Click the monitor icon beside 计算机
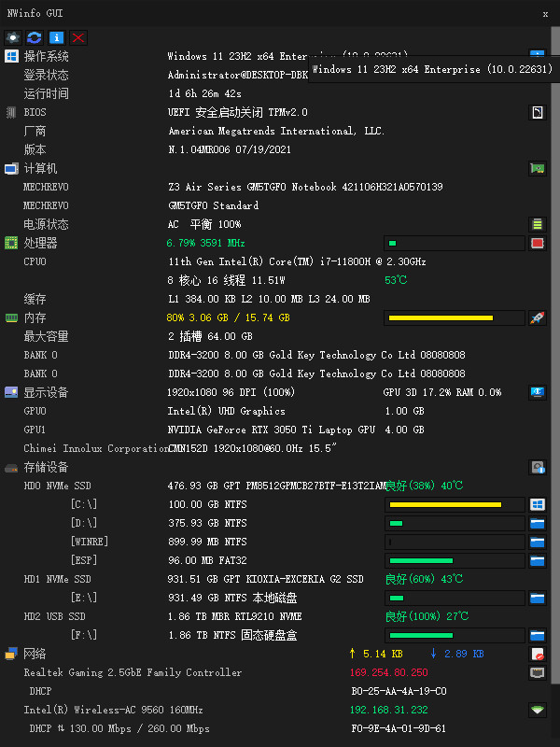This screenshot has width=560, height=747. click(11, 169)
